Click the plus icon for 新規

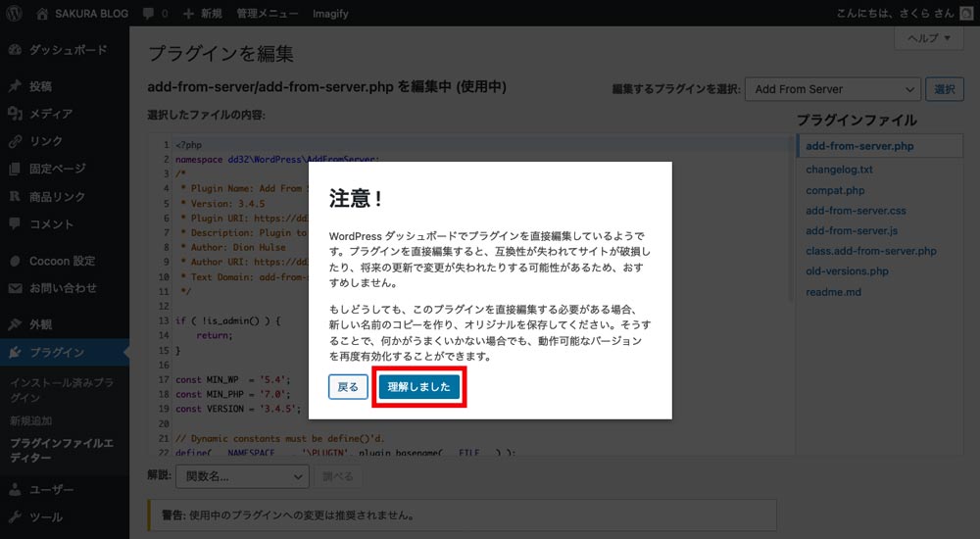[x=188, y=14]
